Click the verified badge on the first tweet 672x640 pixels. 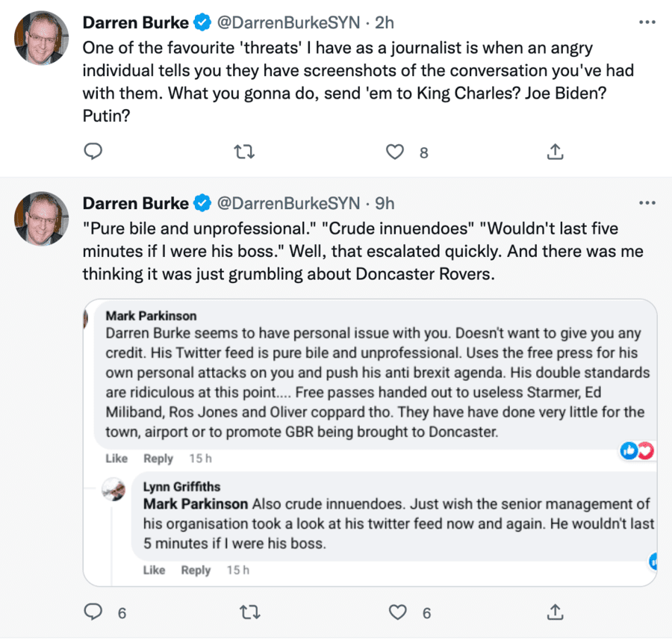202,23
